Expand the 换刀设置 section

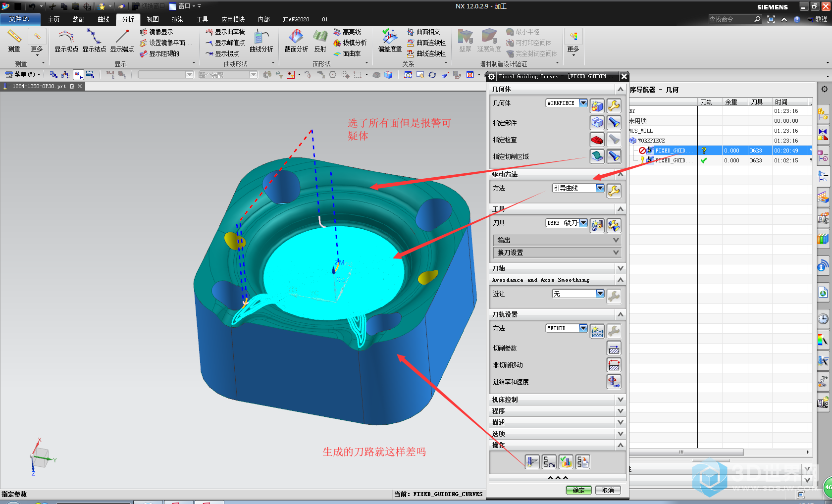pos(558,252)
